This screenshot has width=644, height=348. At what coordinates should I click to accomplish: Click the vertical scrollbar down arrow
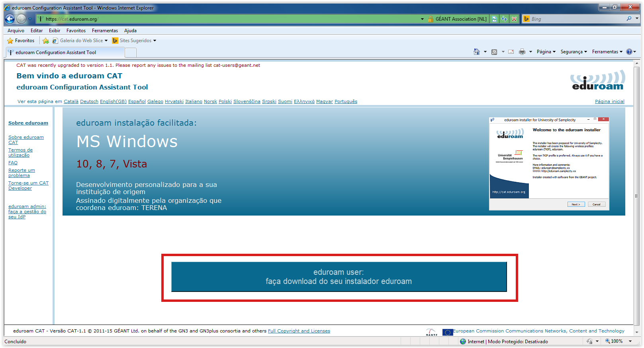(637, 332)
